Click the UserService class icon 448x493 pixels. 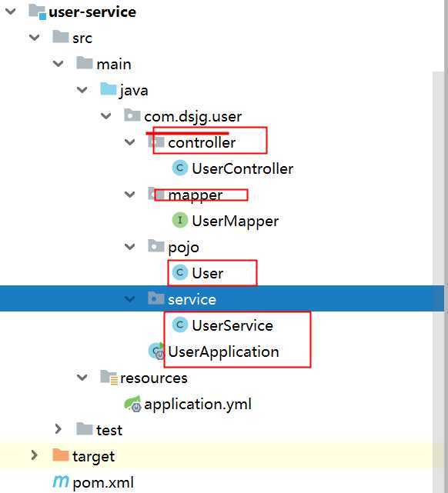coord(180,325)
